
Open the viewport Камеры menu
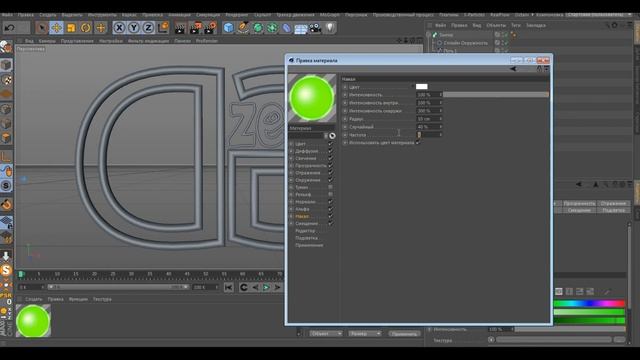(47, 41)
